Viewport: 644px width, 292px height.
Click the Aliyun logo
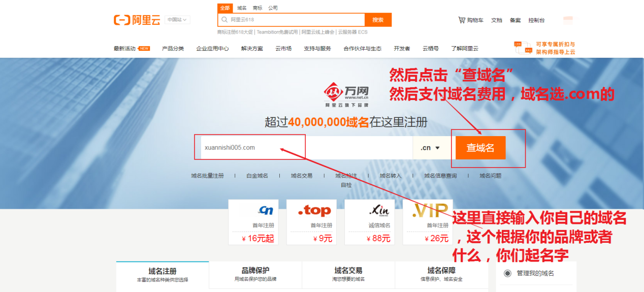pos(137,20)
